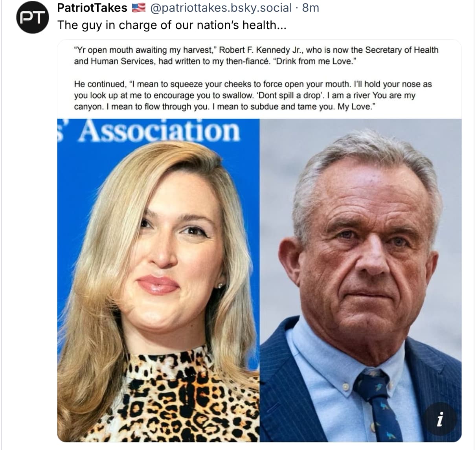Screen dimensions: 476x450
Task: Open the PT profile avatar
Action: 32,17
